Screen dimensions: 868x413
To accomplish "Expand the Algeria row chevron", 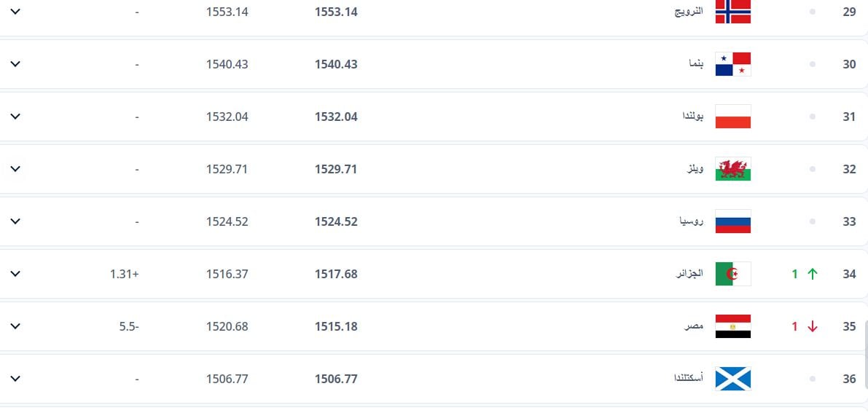I will [x=15, y=274].
